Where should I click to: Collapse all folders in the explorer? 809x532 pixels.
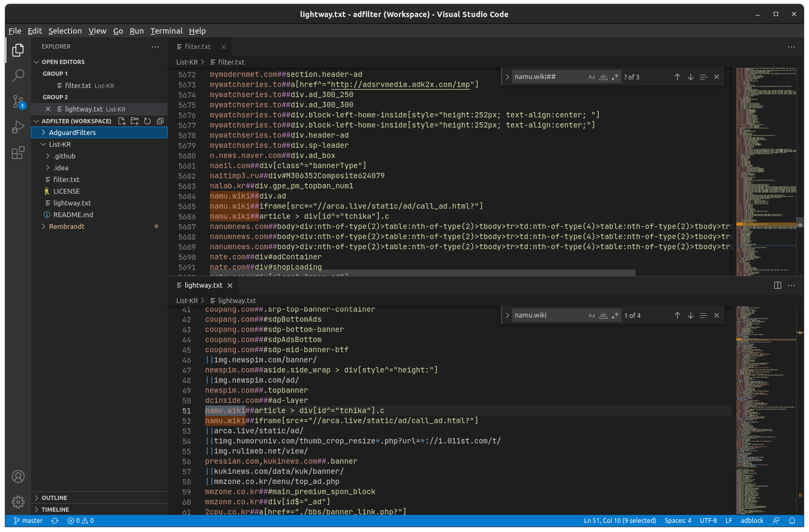click(160, 121)
